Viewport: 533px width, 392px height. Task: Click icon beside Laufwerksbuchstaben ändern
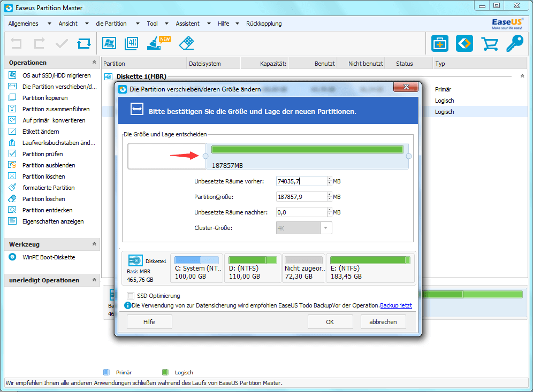coord(12,142)
